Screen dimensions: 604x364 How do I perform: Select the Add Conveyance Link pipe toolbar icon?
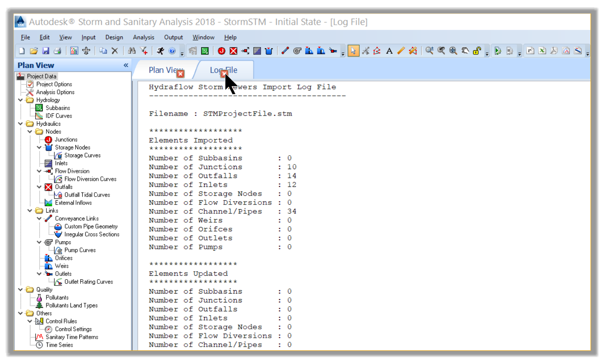(x=285, y=51)
